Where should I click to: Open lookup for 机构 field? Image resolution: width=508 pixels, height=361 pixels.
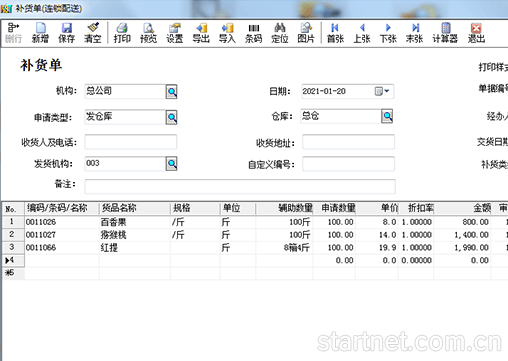(172, 92)
